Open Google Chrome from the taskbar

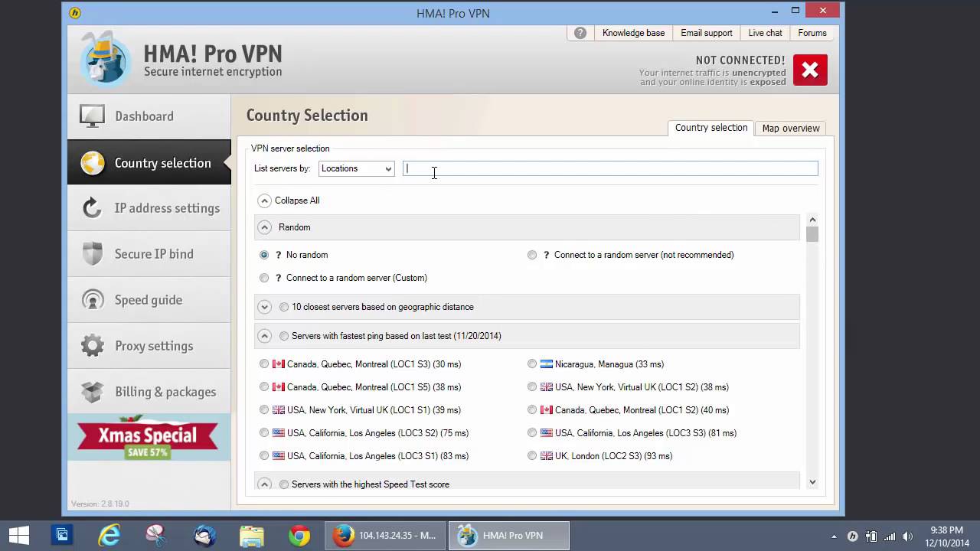pos(299,535)
